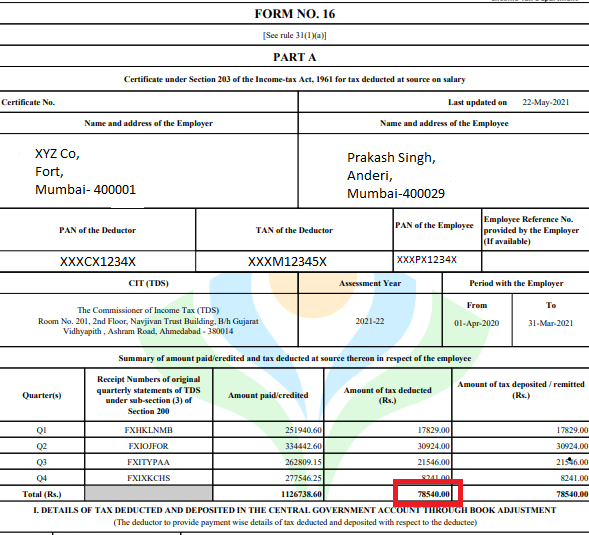Click Name and address of the Employer header
Screen dimensions: 589x535
pyautogui.click(x=148, y=123)
